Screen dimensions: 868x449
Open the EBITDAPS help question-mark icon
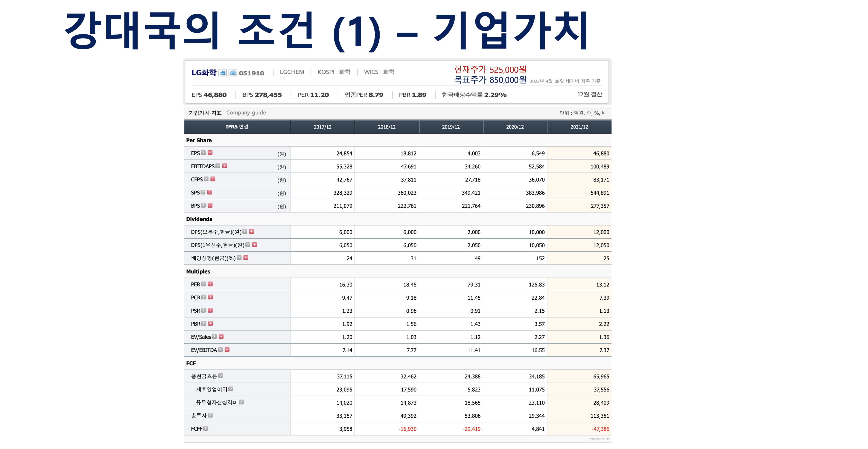tap(218, 166)
